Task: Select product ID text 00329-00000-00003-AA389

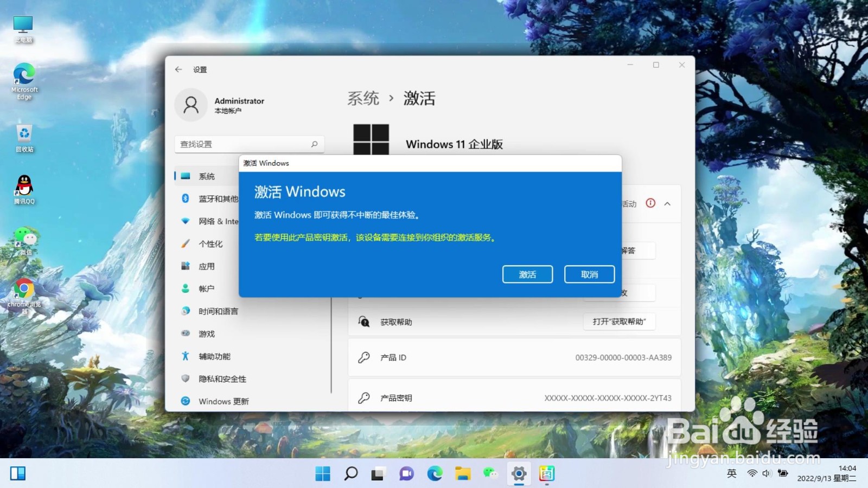Action: tap(623, 357)
